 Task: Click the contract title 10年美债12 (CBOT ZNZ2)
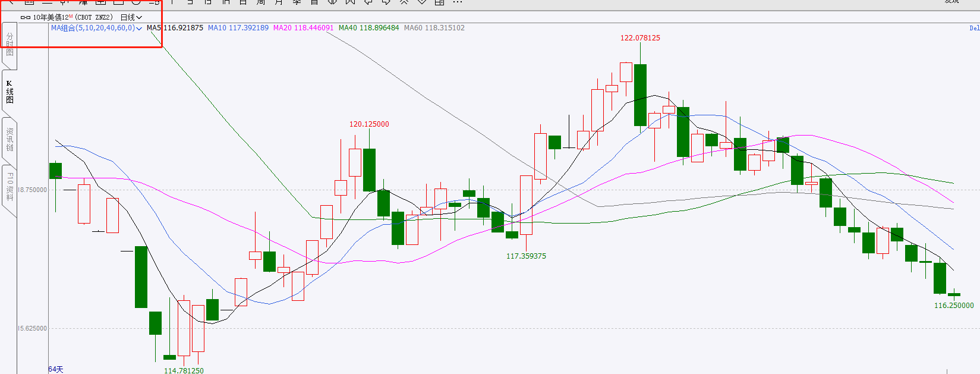coord(73,17)
